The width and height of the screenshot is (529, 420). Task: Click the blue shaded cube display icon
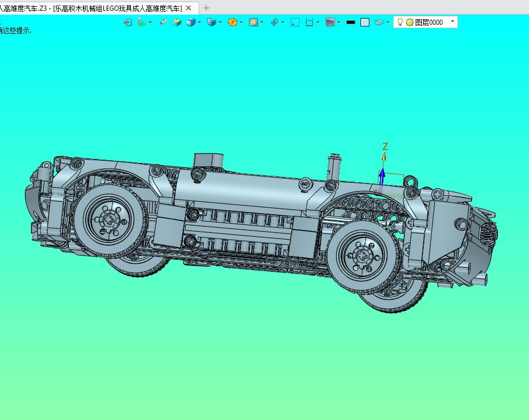point(191,22)
